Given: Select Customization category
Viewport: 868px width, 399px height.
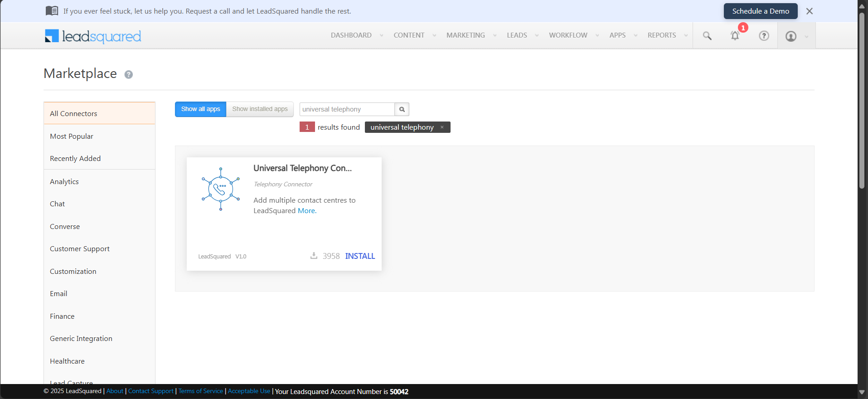Looking at the screenshot, I should 99,272.
